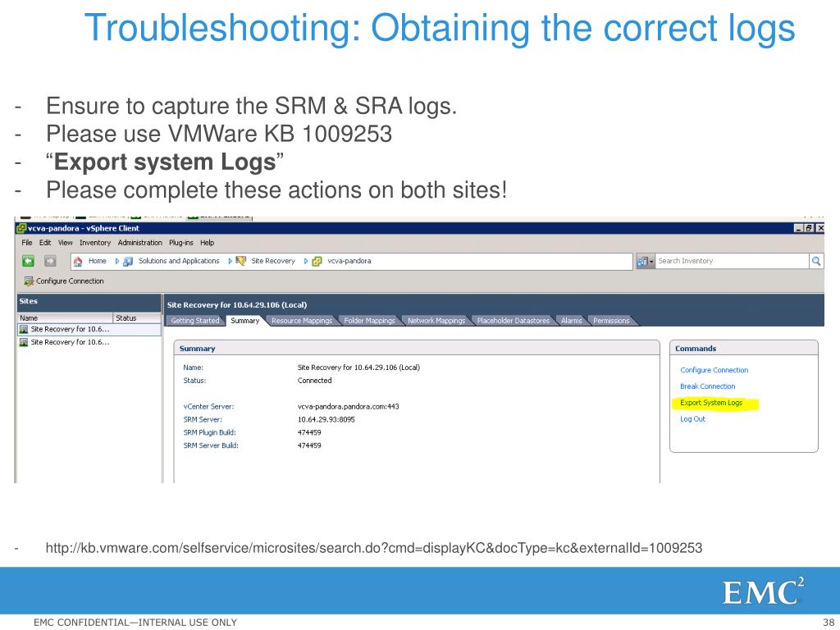Image resolution: width=840 pixels, height=630 pixels.
Task: Expand arrow after Home breadcrumb
Action: (116, 261)
